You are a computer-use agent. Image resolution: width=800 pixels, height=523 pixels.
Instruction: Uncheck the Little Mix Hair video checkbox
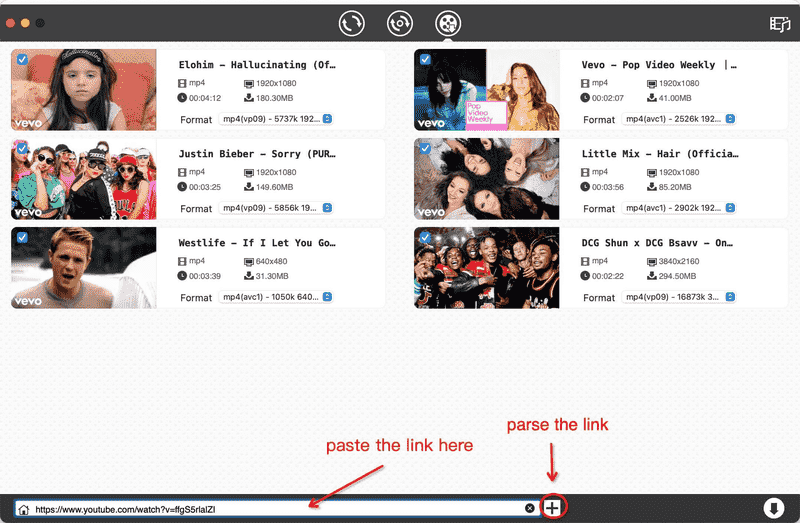[x=425, y=148]
